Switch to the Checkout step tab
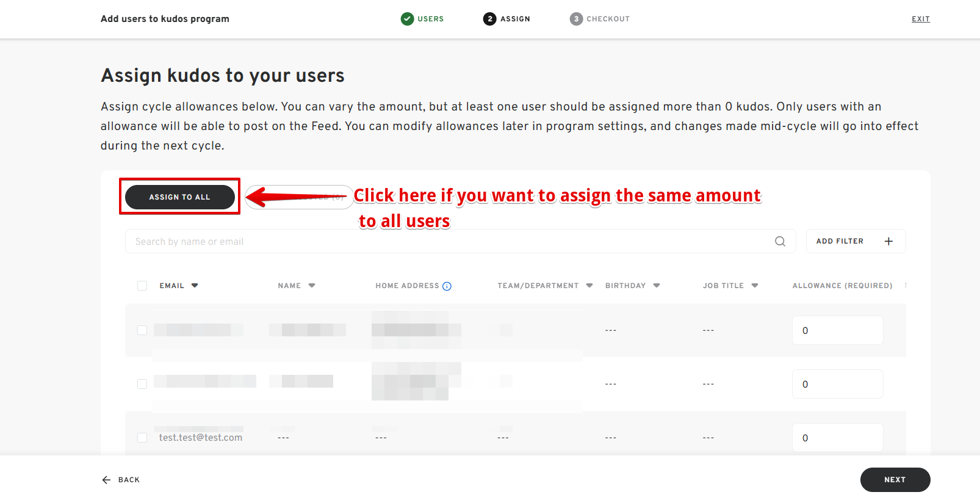980x503 pixels. pos(608,19)
